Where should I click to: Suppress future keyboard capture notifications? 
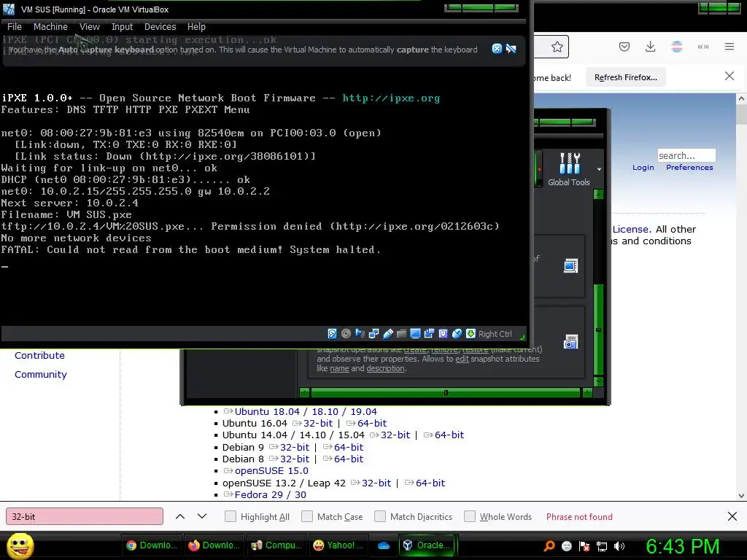click(511, 49)
